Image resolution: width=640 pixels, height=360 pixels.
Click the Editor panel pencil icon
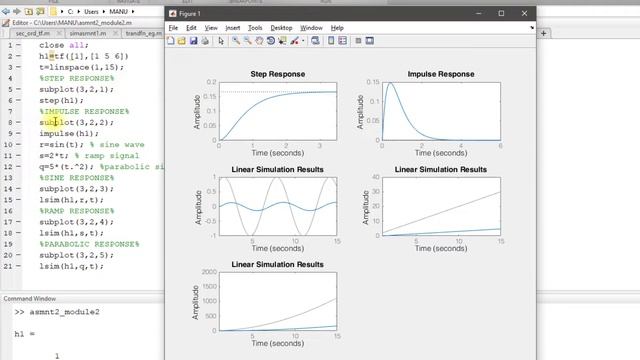[6, 23]
